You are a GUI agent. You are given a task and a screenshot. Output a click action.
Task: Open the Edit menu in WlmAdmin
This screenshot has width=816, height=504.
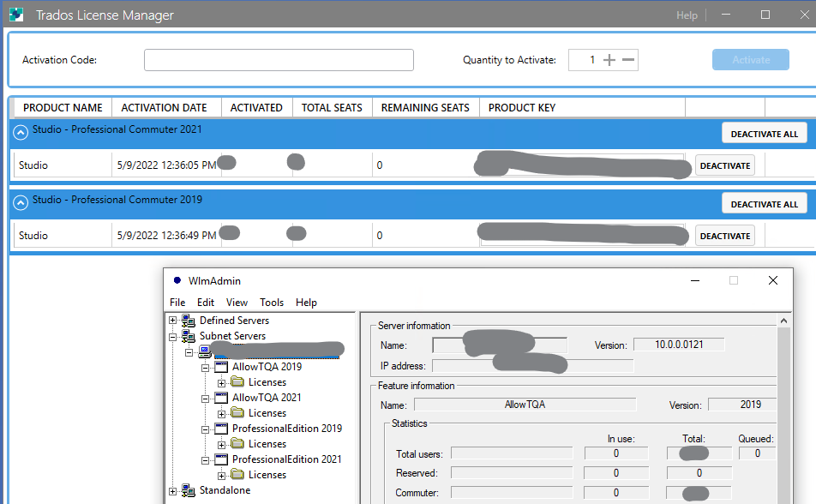coord(206,303)
